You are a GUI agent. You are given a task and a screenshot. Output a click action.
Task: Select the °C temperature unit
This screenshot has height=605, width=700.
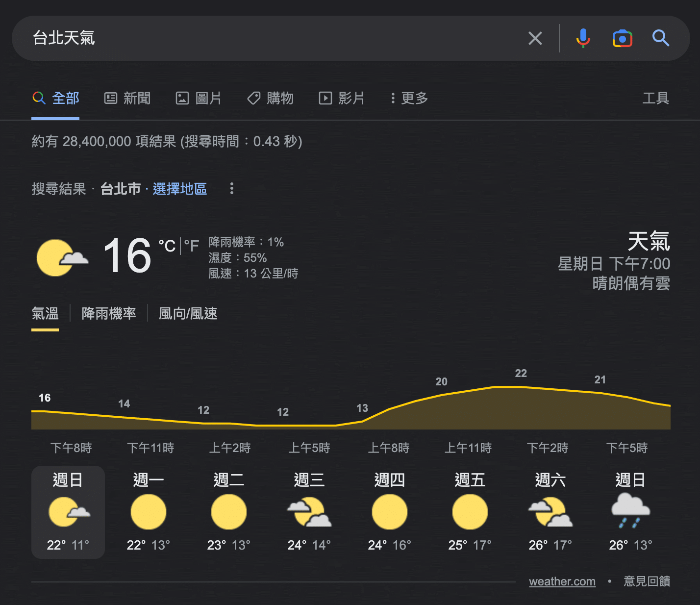(167, 246)
